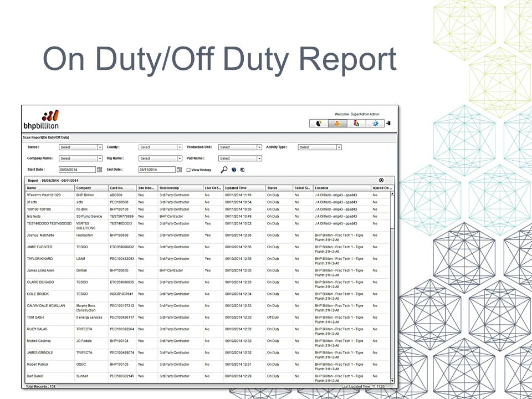Click the round icon in Report header
This screenshot has height=399, width=532.
381,181
